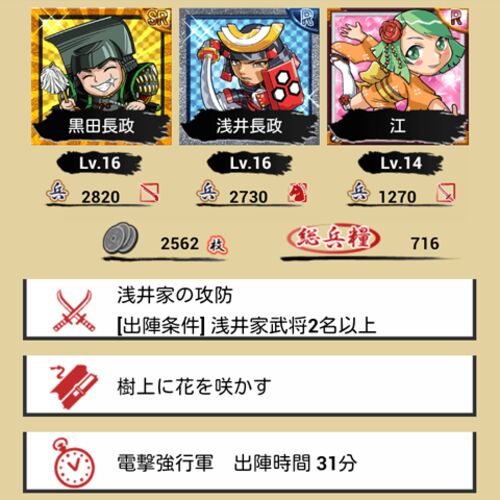This screenshot has width=500, height=500.
Task: Open the 電撃強行軍 march time row
Action: [x=250, y=463]
